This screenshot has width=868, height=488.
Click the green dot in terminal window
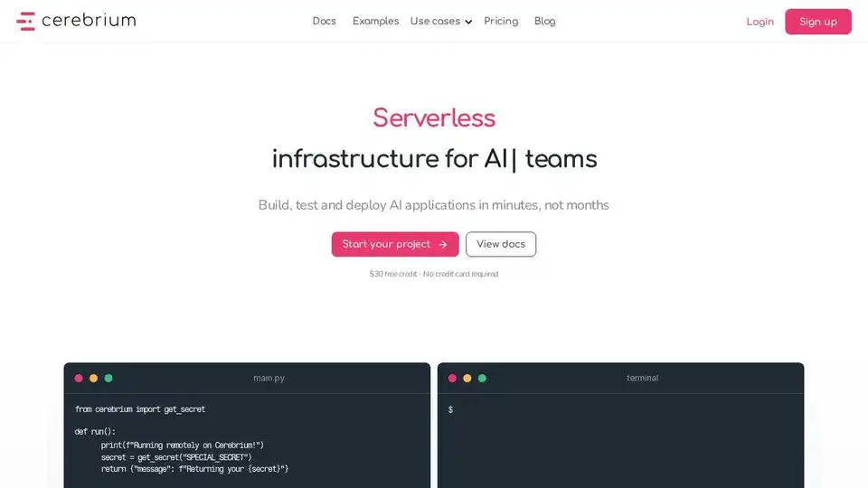coord(482,379)
